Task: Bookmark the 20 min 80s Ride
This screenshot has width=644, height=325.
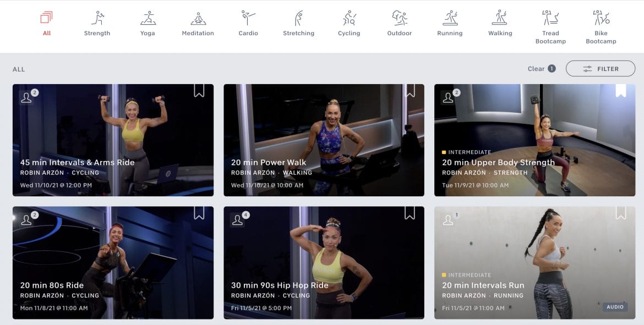Action: pos(199,213)
